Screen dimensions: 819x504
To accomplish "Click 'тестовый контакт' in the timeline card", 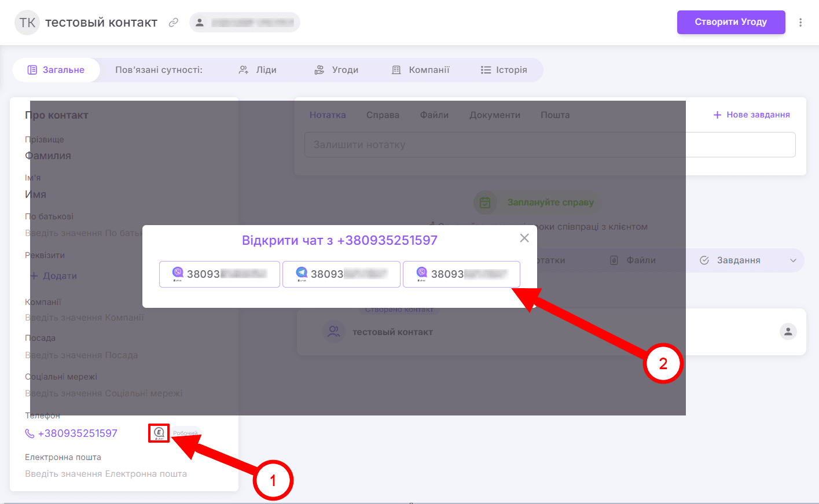I will pyautogui.click(x=392, y=332).
